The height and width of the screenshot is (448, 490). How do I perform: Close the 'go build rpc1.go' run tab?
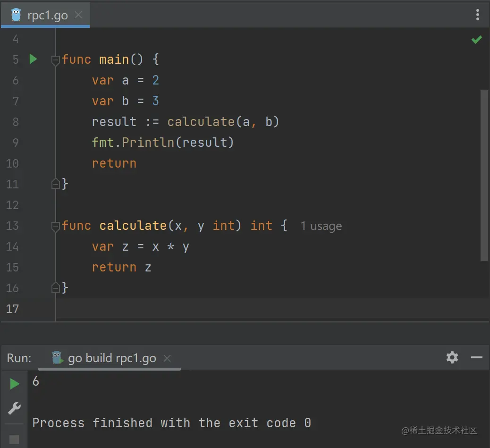pos(167,358)
